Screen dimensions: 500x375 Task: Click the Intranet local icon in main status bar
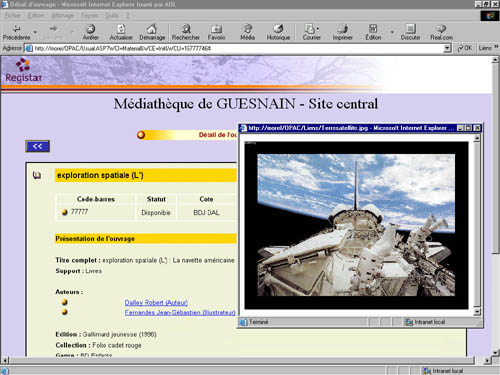(x=427, y=371)
